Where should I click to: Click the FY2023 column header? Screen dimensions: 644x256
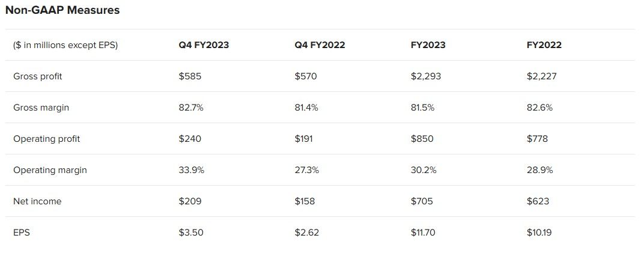428,45
